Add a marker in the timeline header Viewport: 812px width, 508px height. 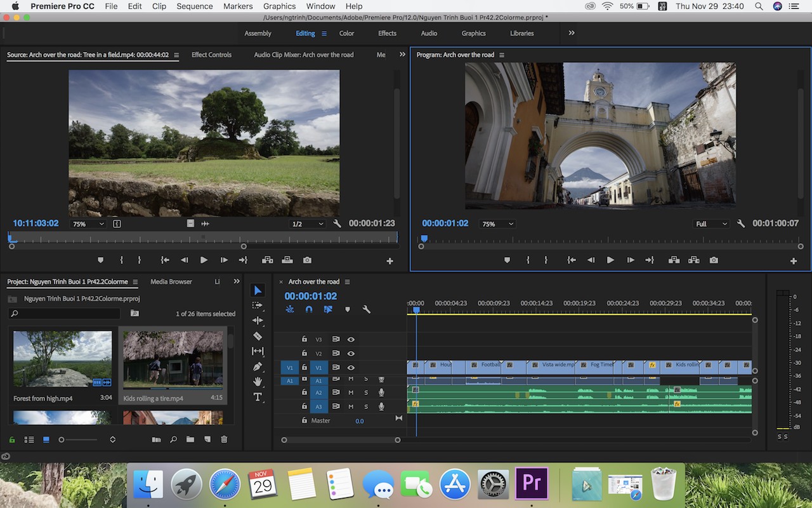point(347,309)
